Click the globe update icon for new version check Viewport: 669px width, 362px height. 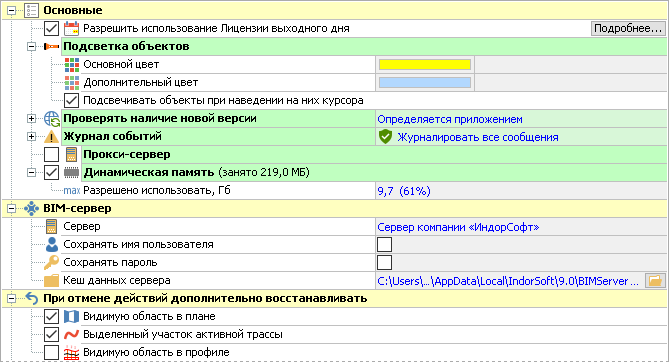click(x=52, y=119)
